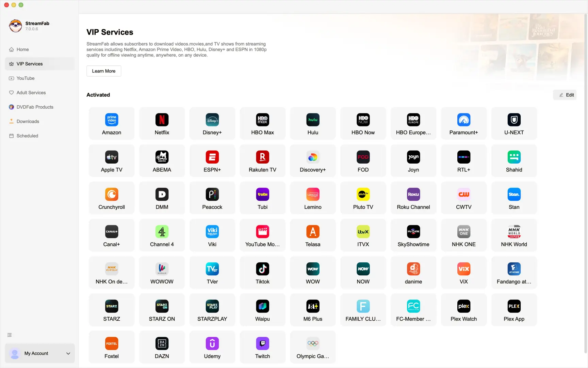
Task: Select the Stan service icon
Action: tap(514, 195)
